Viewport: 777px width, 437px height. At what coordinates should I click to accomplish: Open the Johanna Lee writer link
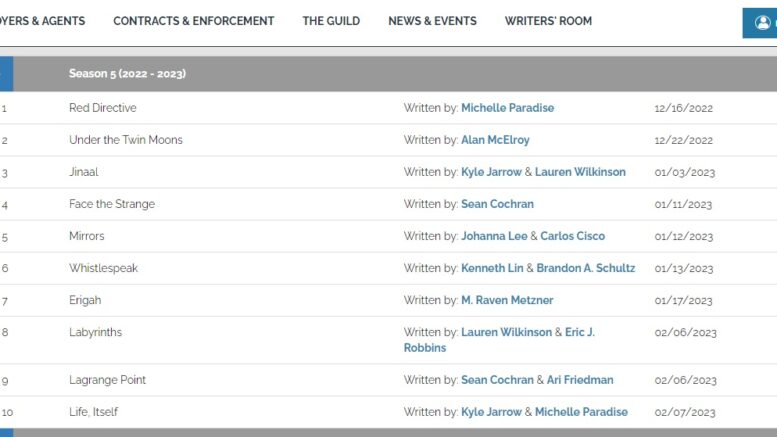tap(494, 236)
